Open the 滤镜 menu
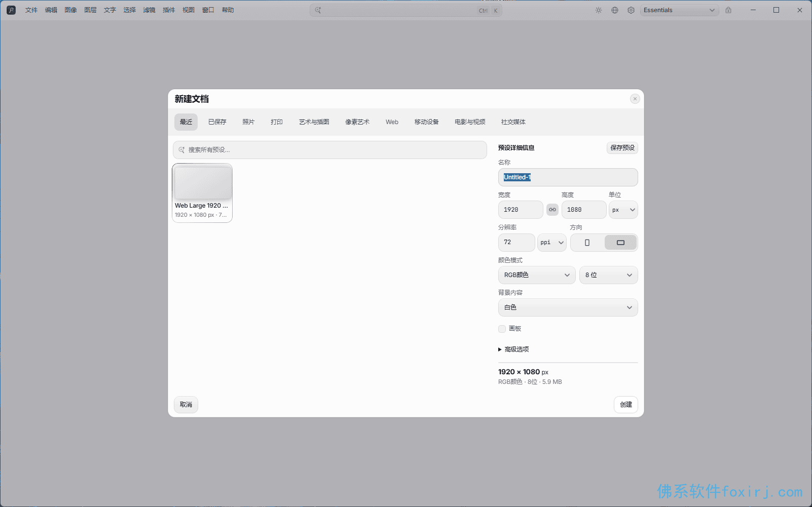 coord(149,10)
